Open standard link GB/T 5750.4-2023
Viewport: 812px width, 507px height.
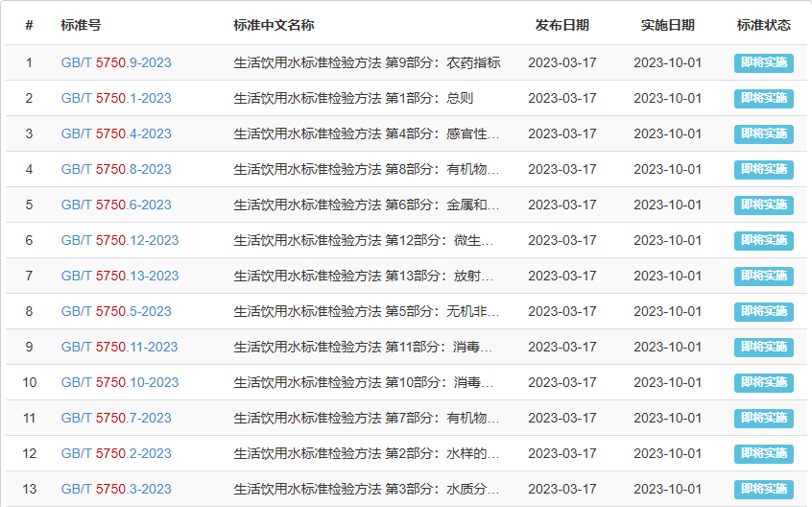116,133
